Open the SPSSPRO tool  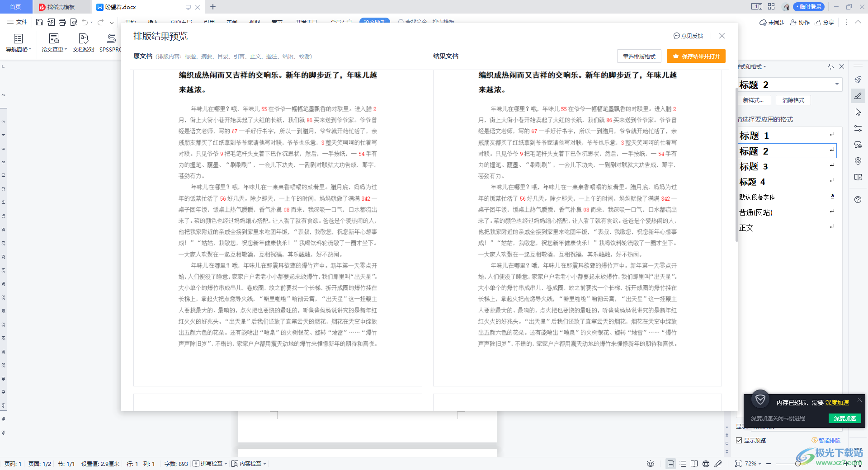point(110,43)
